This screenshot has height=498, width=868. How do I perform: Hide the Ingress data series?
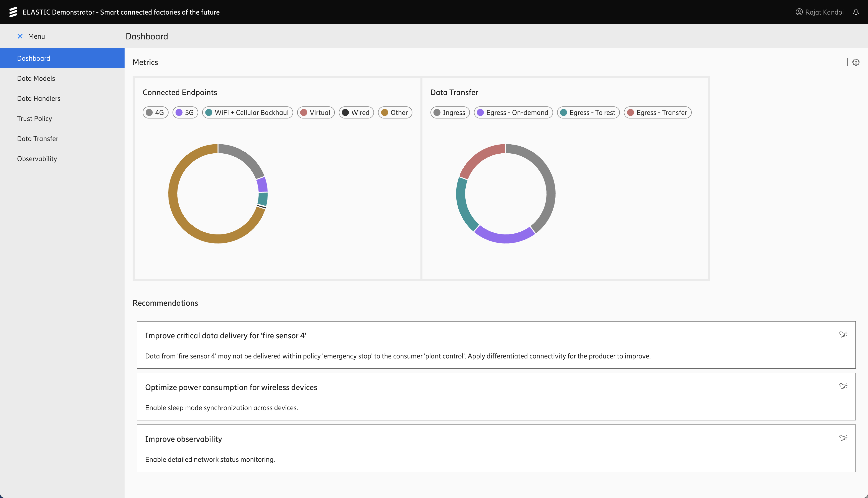coord(450,112)
